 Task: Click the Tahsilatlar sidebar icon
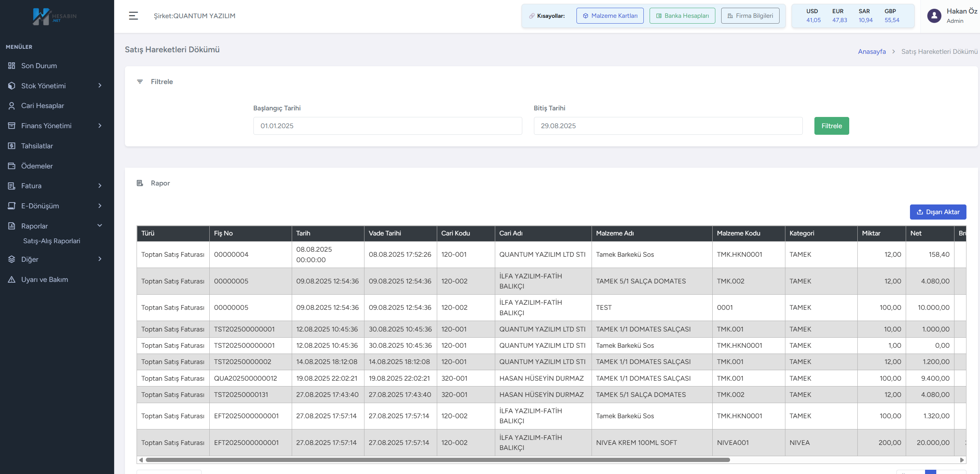coord(12,146)
